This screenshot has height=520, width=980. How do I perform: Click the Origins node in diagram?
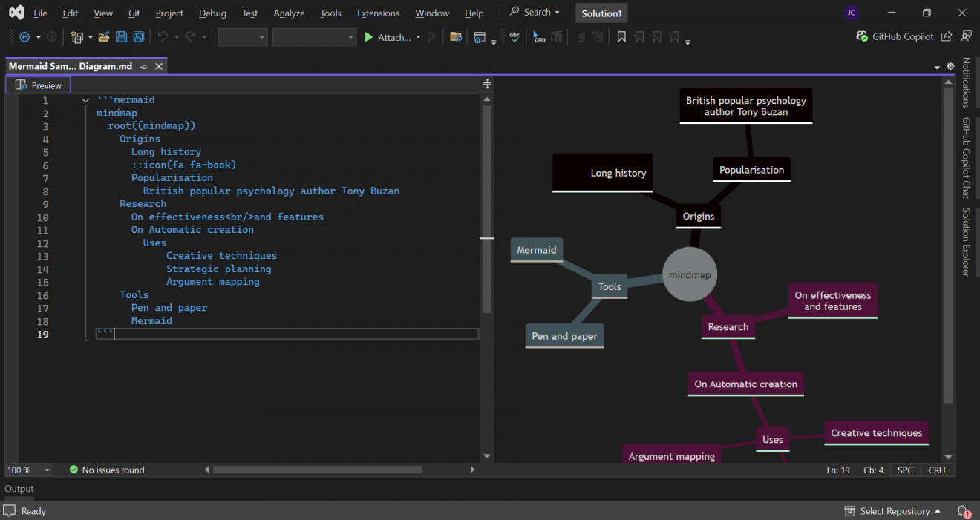coord(699,217)
